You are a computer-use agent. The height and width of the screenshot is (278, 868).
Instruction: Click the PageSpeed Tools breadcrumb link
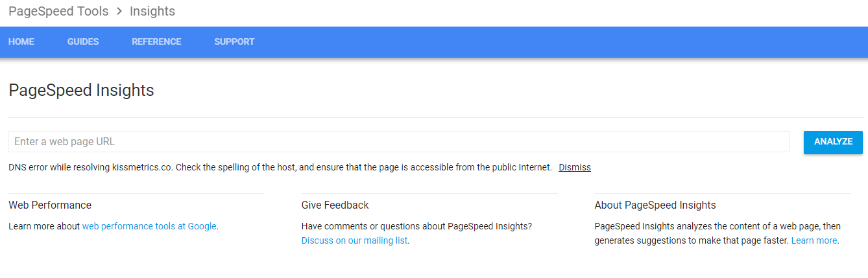(x=58, y=11)
